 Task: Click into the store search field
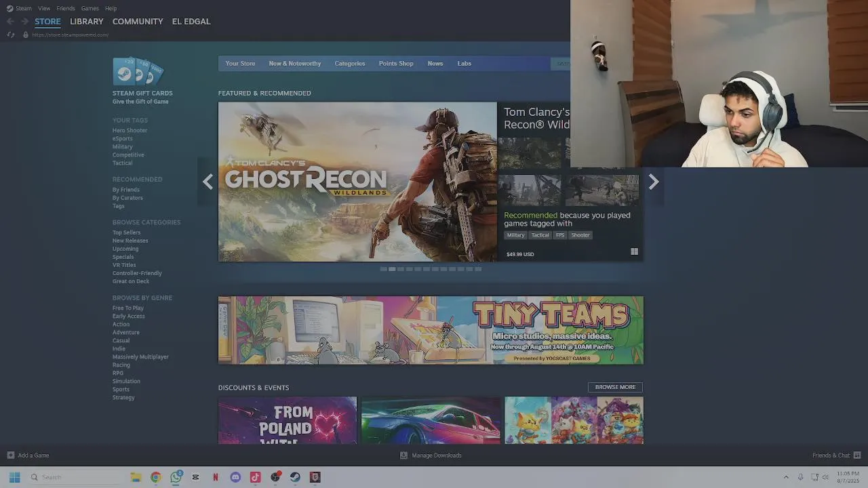click(x=561, y=64)
